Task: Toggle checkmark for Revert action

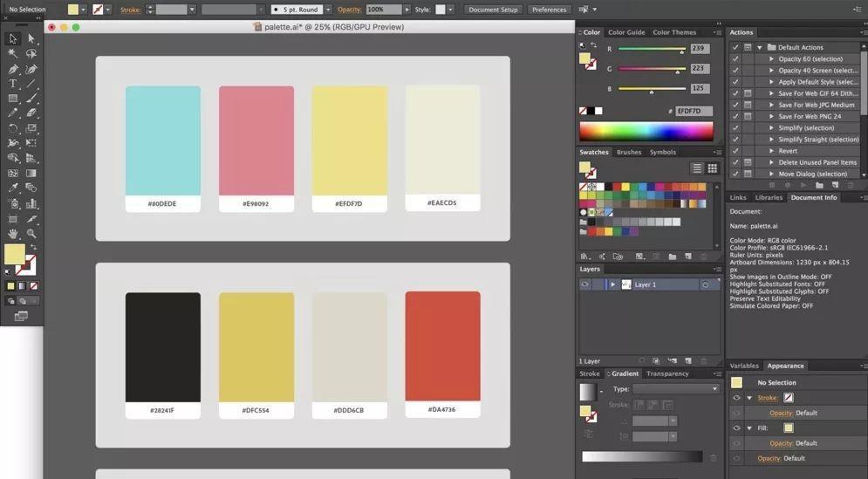Action: (x=735, y=151)
